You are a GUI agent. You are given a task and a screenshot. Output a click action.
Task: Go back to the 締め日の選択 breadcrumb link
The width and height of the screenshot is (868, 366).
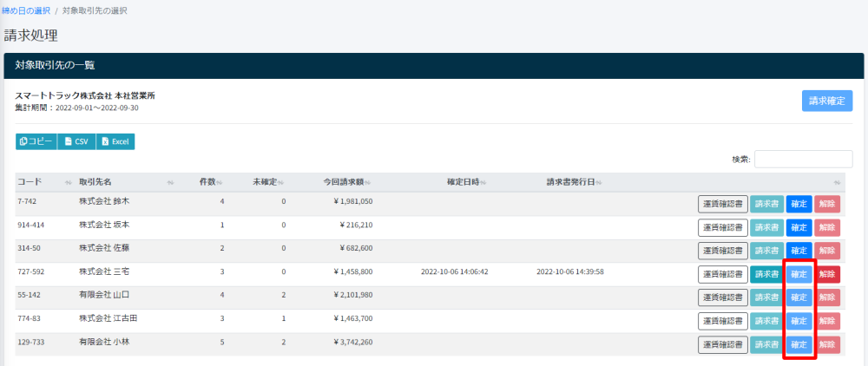pos(28,10)
